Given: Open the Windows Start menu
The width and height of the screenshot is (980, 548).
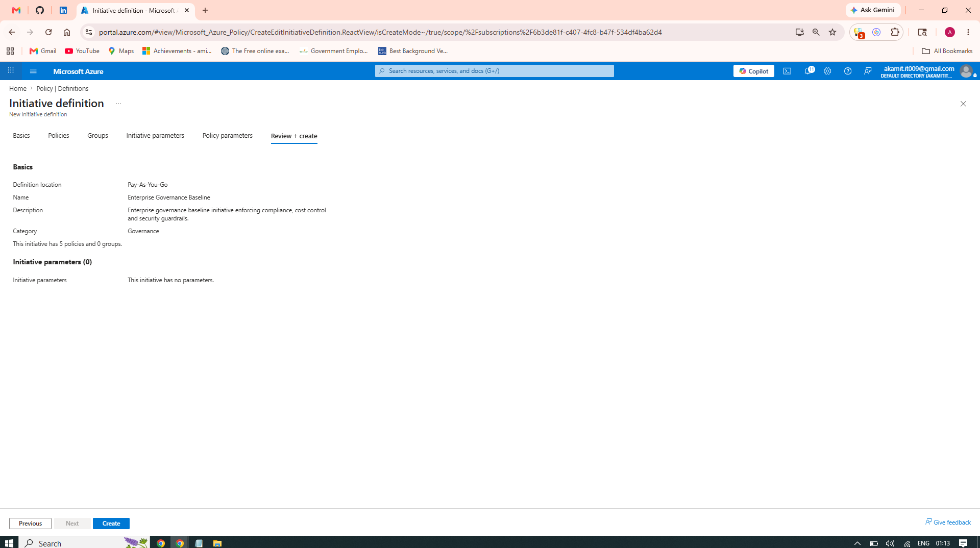Looking at the screenshot, I should (x=9, y=543).
